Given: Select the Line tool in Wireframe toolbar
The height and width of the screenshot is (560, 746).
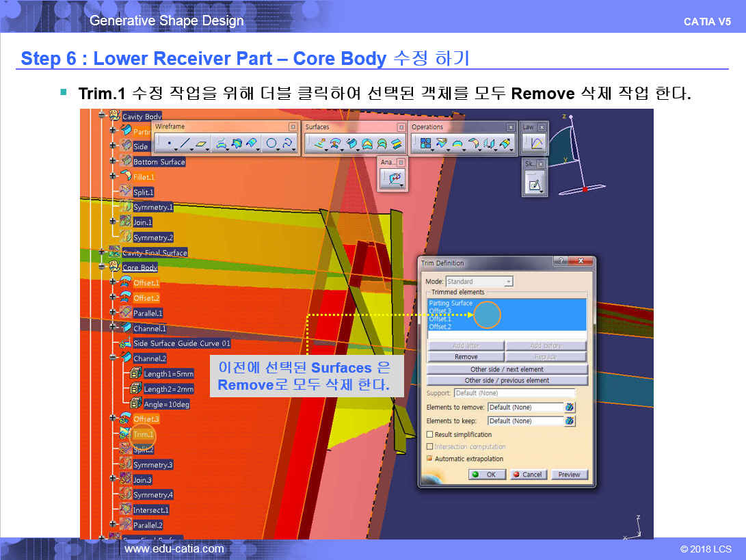Looking at the screenshot, I should (x=185, y=144).
